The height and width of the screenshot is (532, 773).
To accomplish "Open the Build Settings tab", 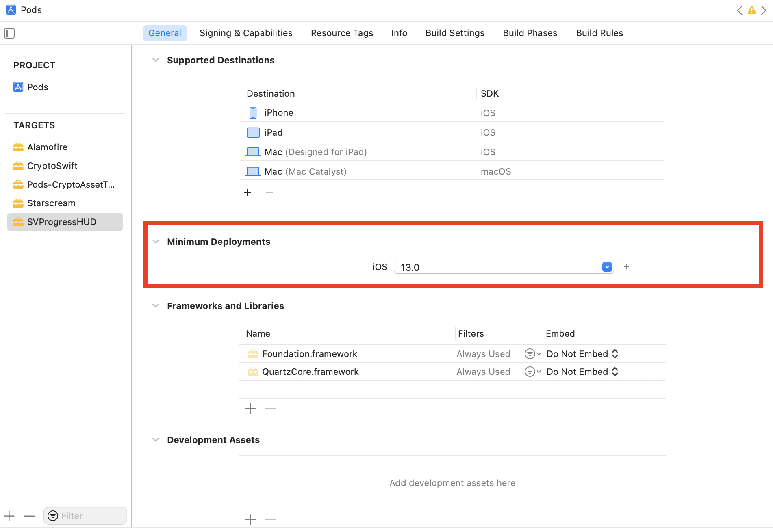I will click(x=455, y=33).
